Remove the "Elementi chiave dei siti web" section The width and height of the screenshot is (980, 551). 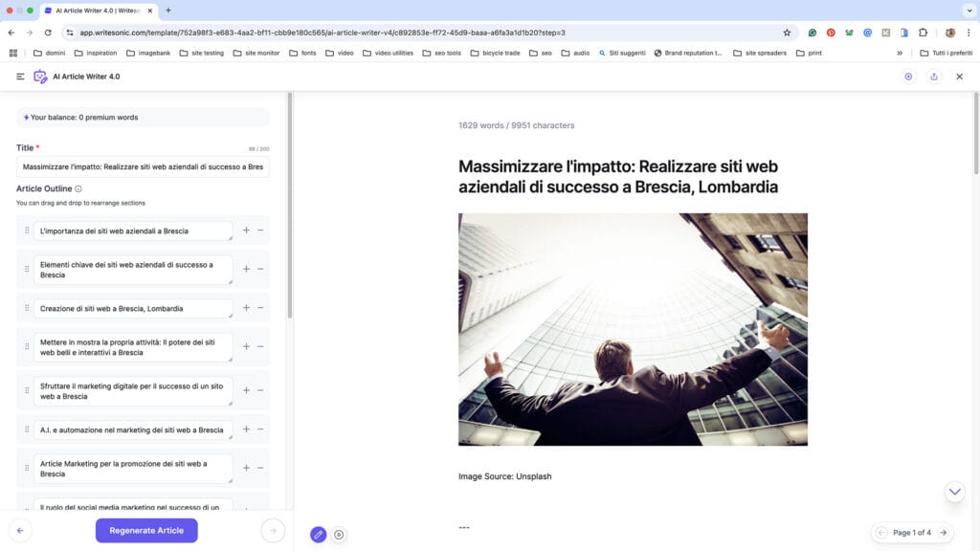coord(260,269)
